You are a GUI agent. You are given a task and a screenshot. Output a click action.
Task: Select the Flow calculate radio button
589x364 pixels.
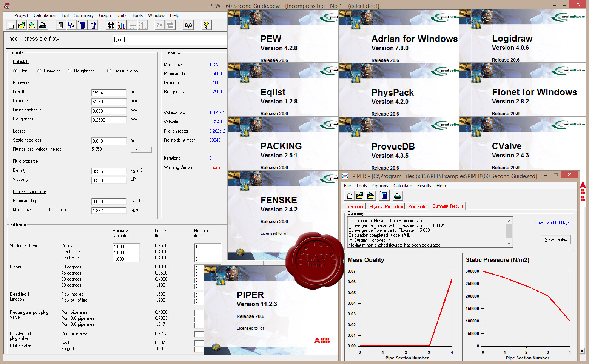click(15, 71)
